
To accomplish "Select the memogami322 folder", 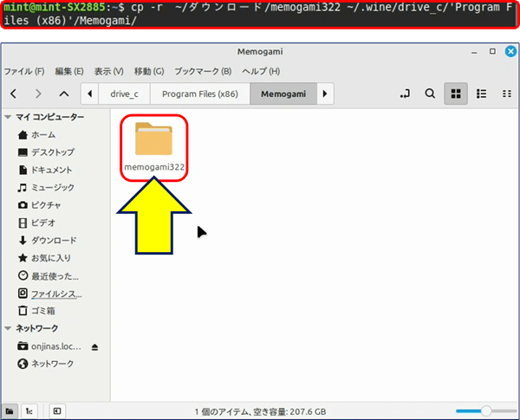I will point(154,147).
